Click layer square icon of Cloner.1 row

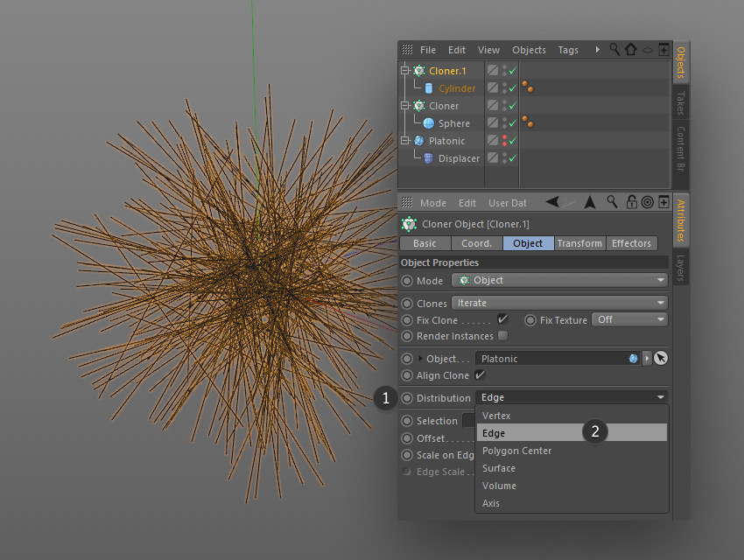coord(493,70)
